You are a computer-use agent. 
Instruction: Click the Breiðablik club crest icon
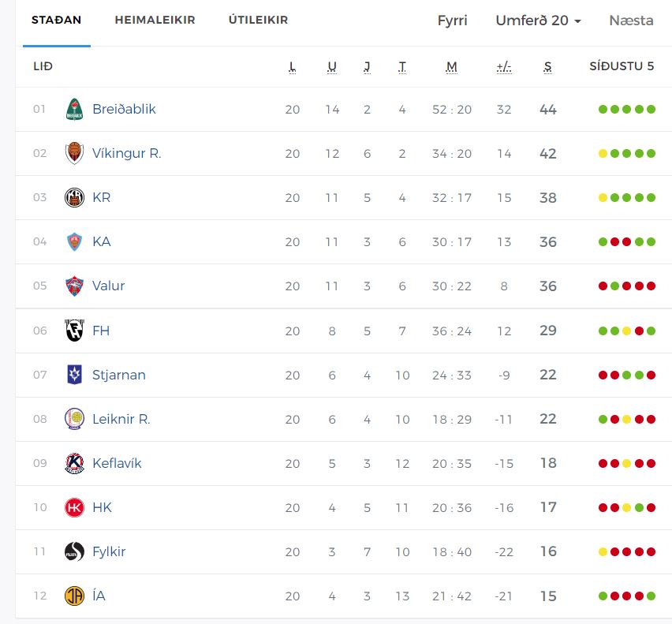(x=74, y=109)
